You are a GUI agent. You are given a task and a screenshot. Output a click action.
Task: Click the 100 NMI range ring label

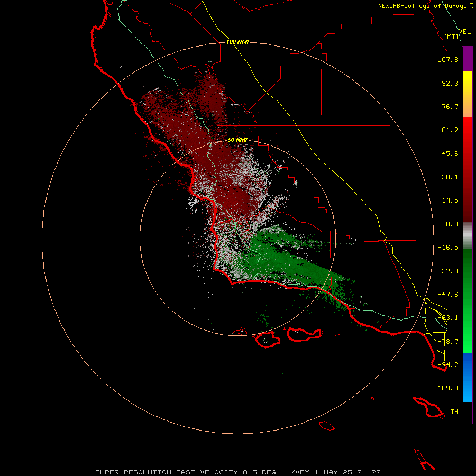pos(237,42)
